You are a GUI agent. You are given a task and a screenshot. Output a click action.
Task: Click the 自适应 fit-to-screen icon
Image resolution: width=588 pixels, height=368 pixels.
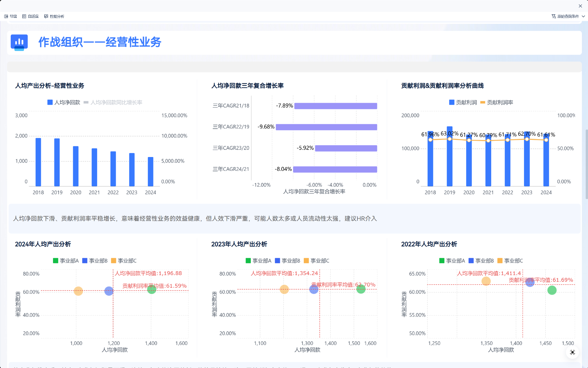[24, 17]
